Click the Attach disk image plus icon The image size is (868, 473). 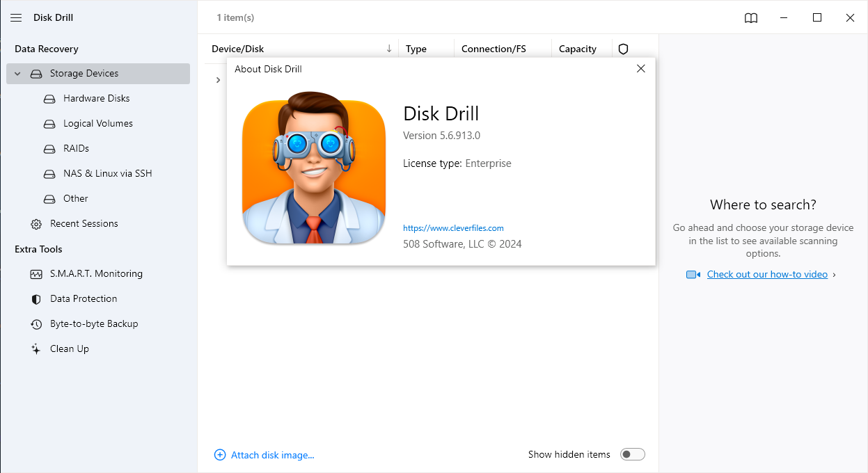[x=220, y=455]
